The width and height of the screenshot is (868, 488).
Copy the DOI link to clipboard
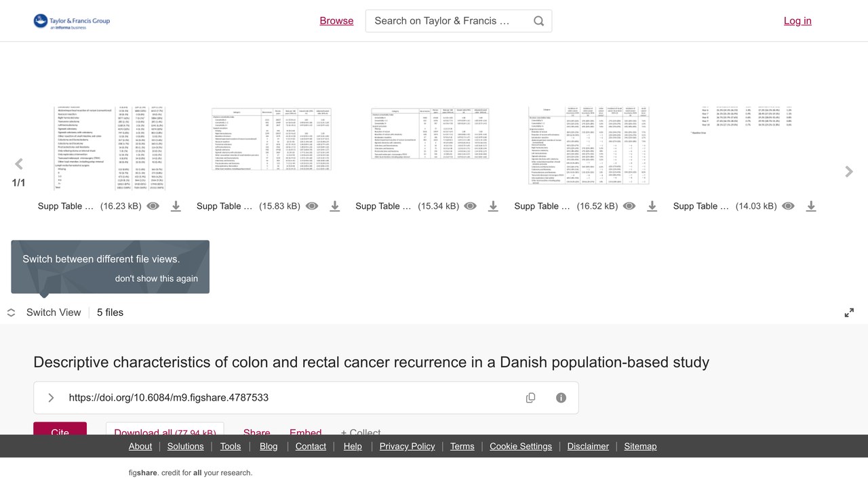pyautogui.click(x=530, y=398)
